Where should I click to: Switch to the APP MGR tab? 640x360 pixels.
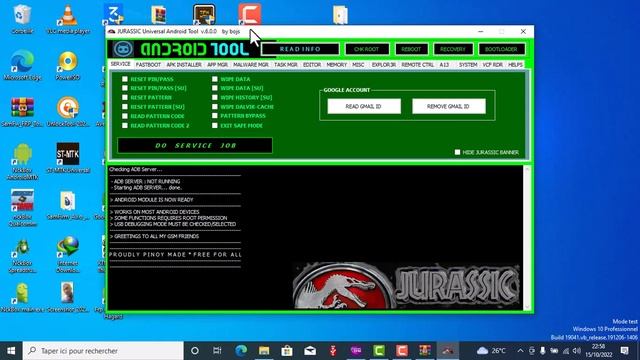(x=218, y=65)
